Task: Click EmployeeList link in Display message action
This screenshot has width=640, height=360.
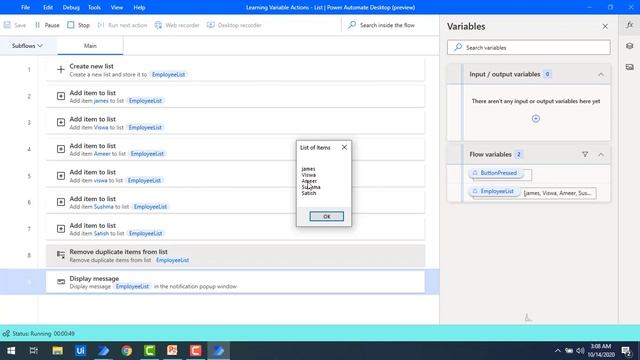Action: 132,286
